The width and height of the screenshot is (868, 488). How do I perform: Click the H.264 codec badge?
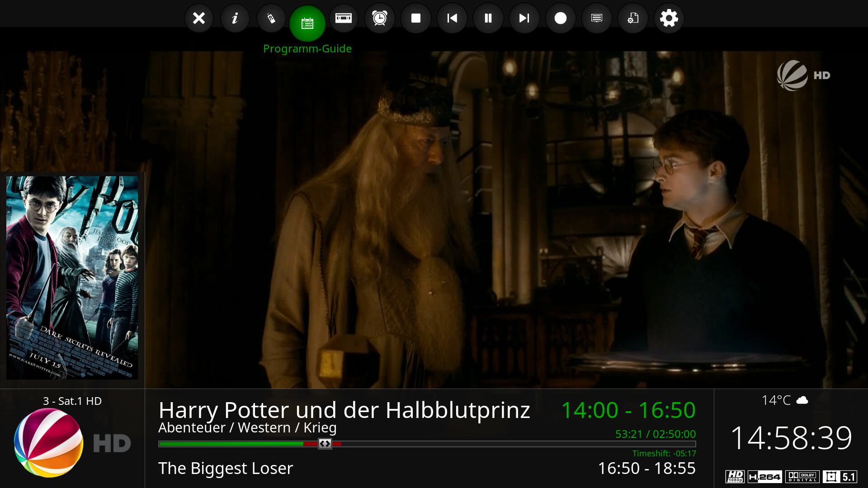pyautogui.click(x=764, y=477)
